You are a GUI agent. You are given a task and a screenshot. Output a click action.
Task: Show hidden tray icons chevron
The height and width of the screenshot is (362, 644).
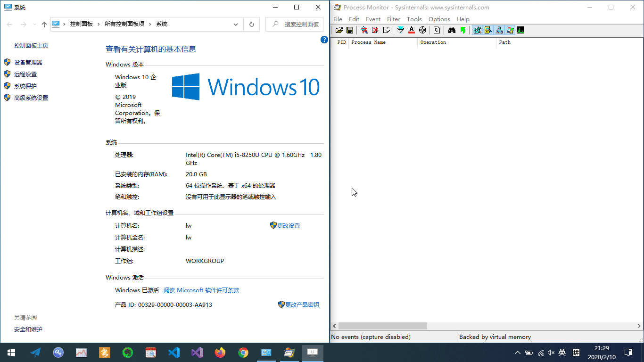pyautogui.click(x=517, y=352)
